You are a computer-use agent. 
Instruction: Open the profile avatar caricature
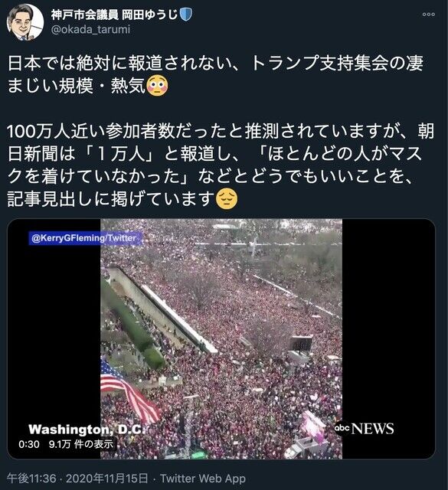[x=25, y=22]
